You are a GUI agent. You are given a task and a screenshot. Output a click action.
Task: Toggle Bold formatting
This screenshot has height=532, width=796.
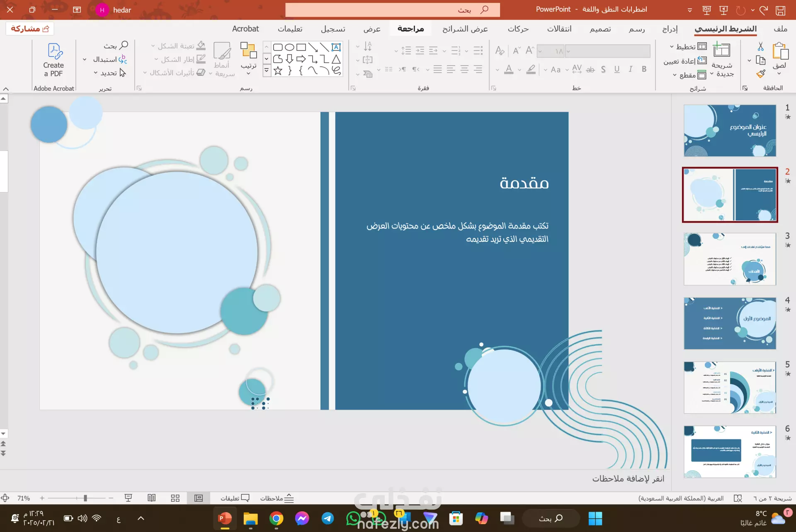[644, 69]
